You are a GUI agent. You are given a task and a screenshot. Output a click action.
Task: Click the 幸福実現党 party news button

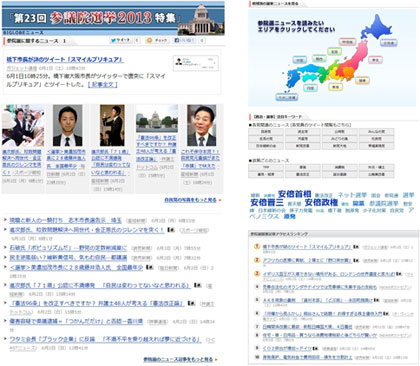coord(377,146)
